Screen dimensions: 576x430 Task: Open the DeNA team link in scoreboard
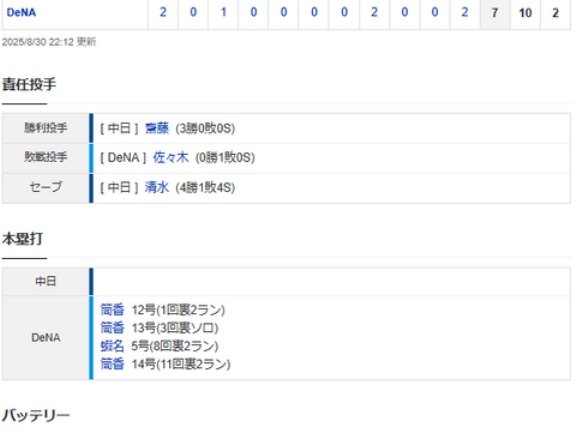click(x=21, y=12)
